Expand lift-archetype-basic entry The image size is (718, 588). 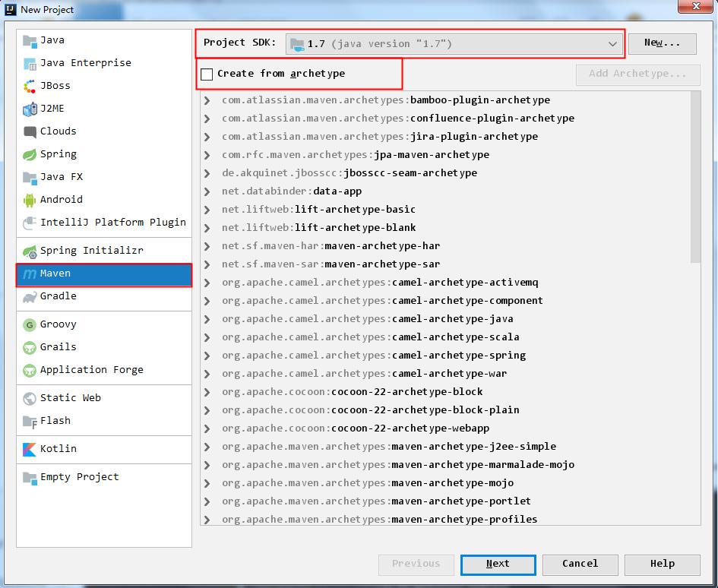tap(207, 210)
